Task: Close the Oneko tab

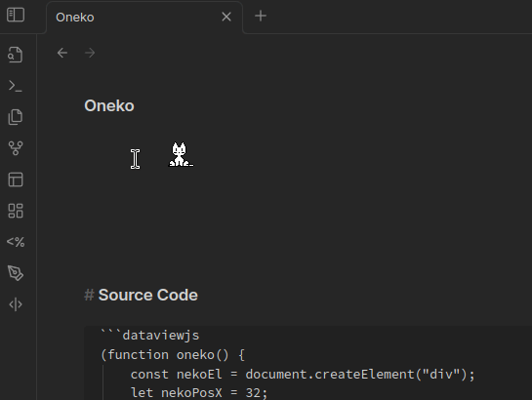Action: click(226, 17)
